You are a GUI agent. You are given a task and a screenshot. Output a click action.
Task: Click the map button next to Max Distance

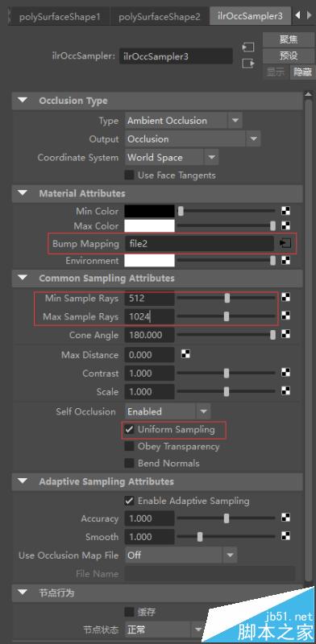click(x=185, y=353)
